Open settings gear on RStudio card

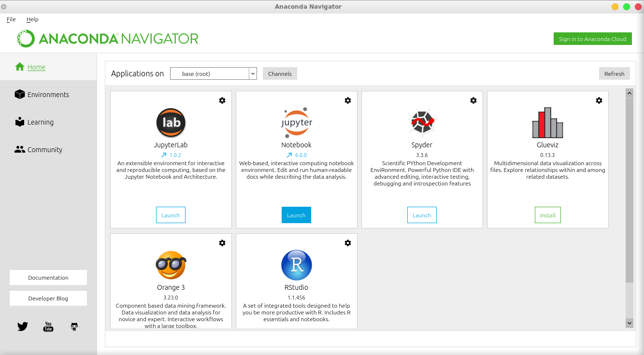(x=348, y=243)
